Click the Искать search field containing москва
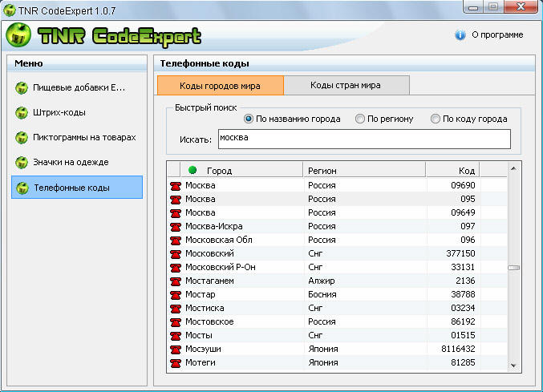This screenshot has width=543, height=392. pos(364,139)
